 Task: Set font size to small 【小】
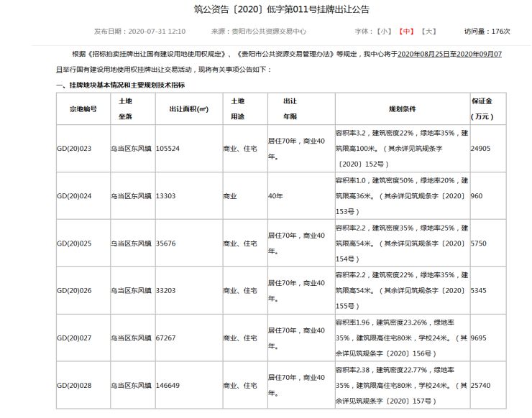click(x=384, y=32)
